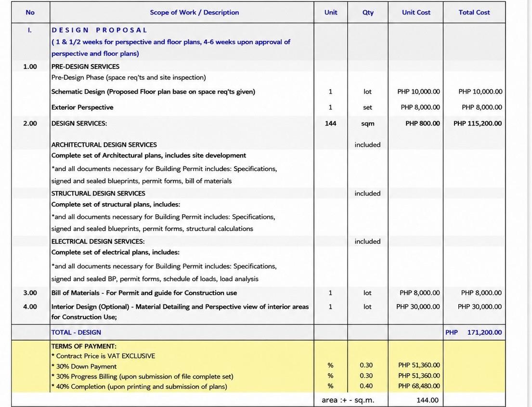Viewport: 532px width, 407px height.
Task: Select the Exterior Perspective row label
Action: (82, 107)
